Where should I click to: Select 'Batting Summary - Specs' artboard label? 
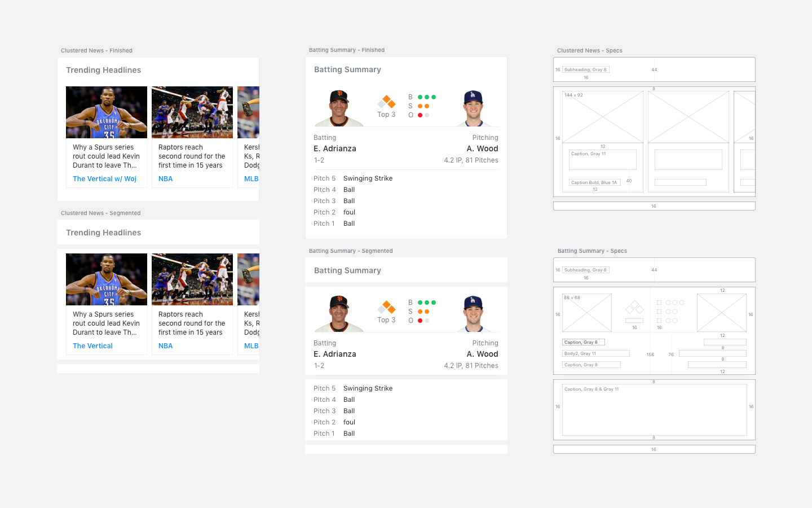(x=592, y=251)
